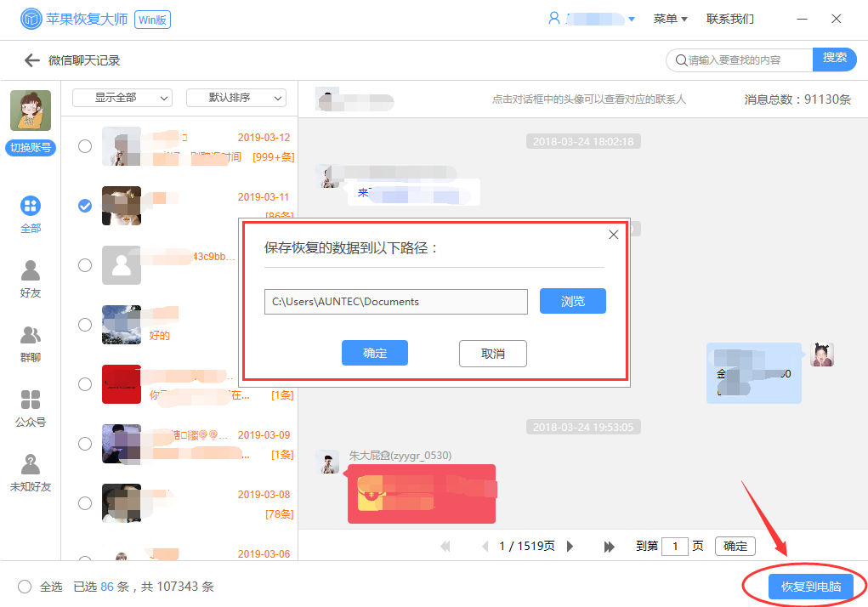Close the save path dialog with X
Viewport: 868px width, 607px height.
[613, 235]
